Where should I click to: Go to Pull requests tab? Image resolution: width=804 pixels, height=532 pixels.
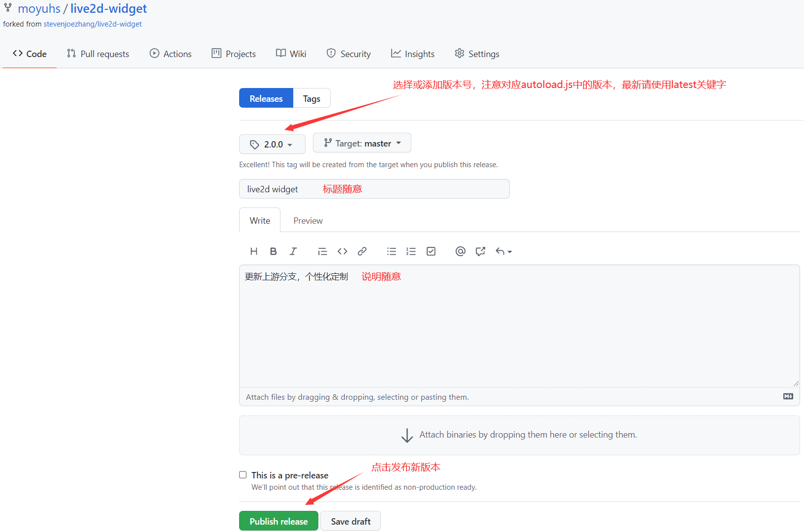click(x=98, y=54)
